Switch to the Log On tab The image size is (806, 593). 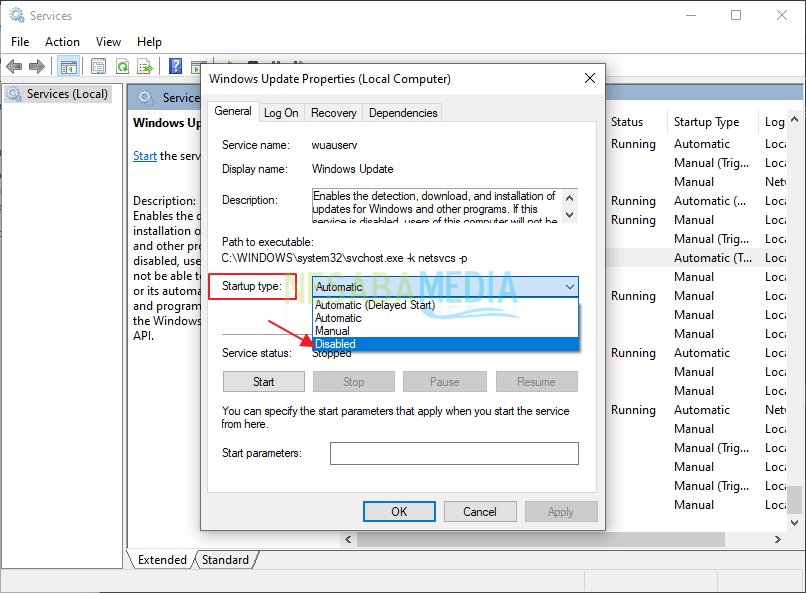[x=281, y=113]
